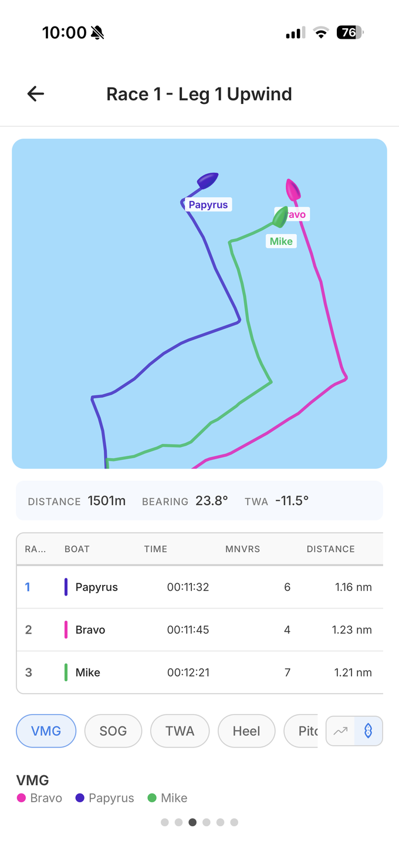Click the Papyrus boat marker on the map
Screen dimensions: 399x868
tap(207, 180)
